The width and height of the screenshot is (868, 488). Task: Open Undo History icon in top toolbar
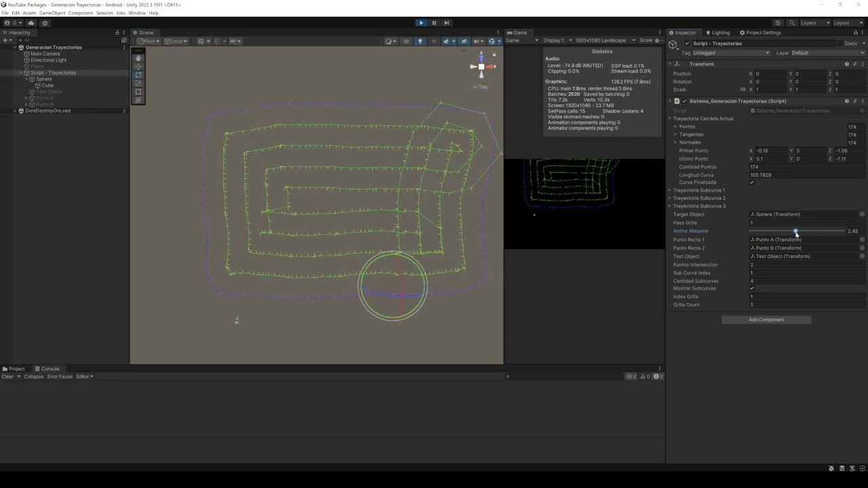point(778,22)
